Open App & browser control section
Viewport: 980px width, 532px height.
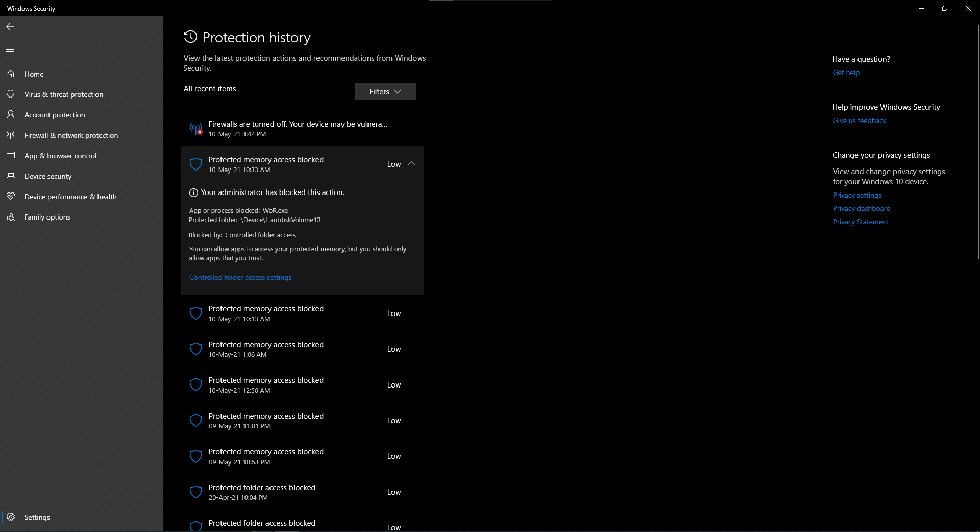(60, 156)
